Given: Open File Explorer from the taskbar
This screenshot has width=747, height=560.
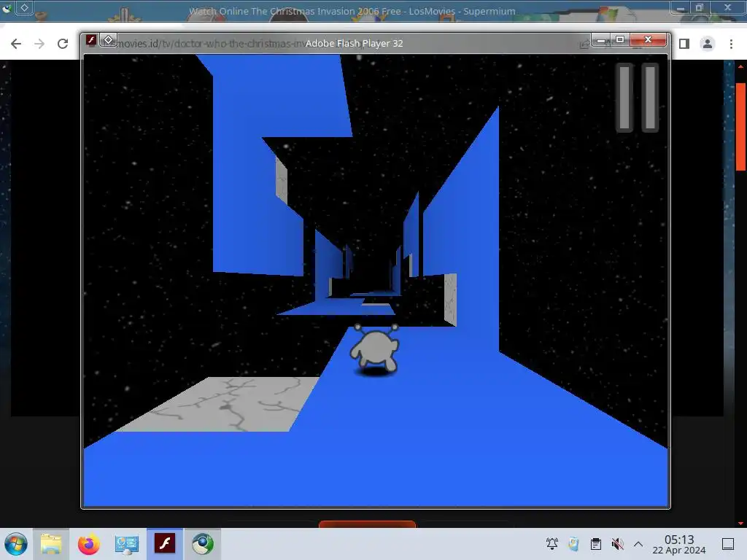Looking at the screenshot, I should tap(51, 544).
